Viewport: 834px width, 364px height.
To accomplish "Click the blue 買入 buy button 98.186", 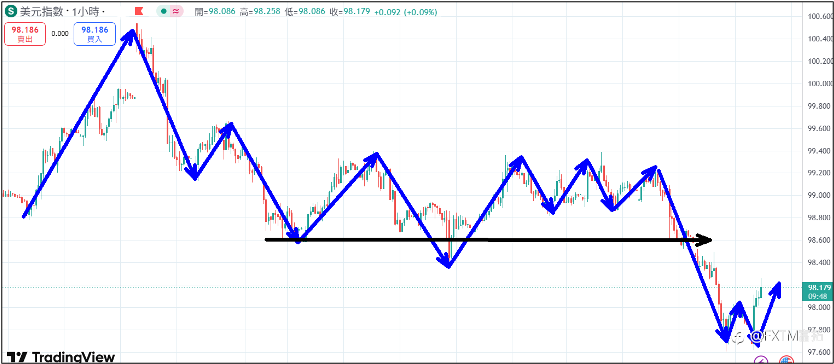I will (94, 34).
